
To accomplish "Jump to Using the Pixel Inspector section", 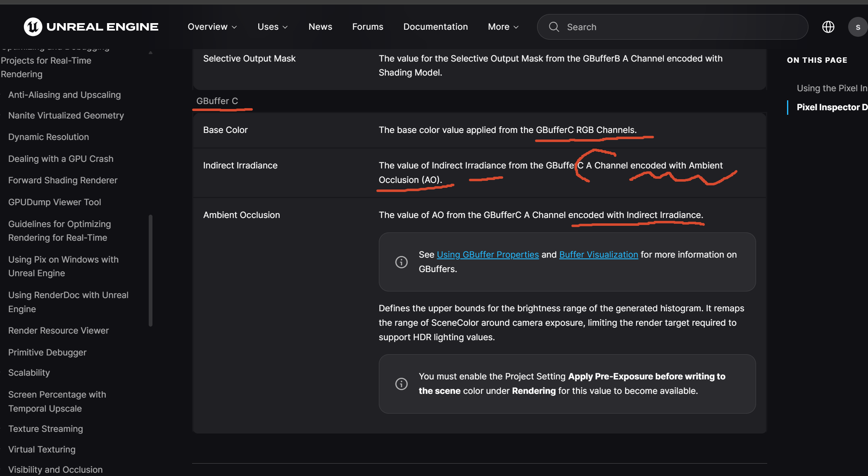I will [832, 88].
